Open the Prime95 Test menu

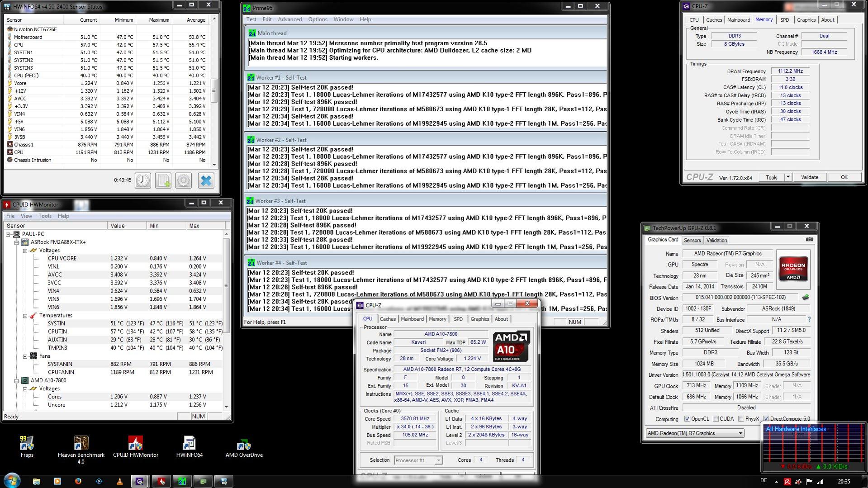coord(251,19)
